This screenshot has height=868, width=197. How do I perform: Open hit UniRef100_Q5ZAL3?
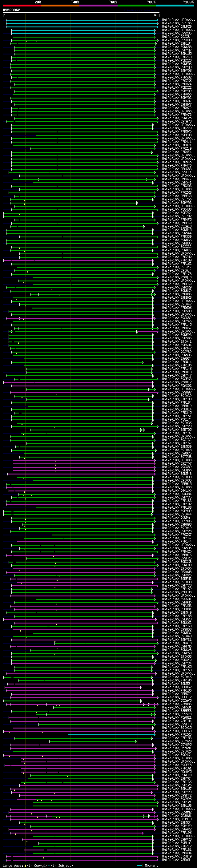[x=177, y=226]
